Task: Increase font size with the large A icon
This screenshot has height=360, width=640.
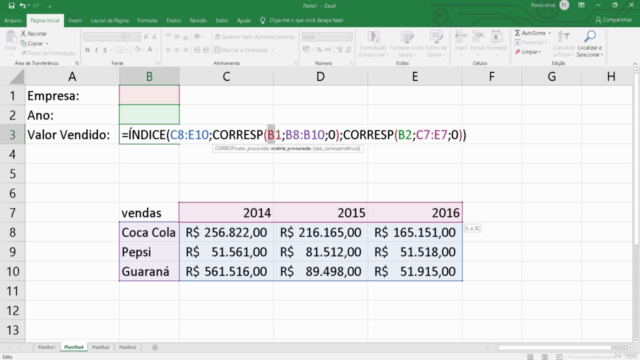Action: (146, 37)
